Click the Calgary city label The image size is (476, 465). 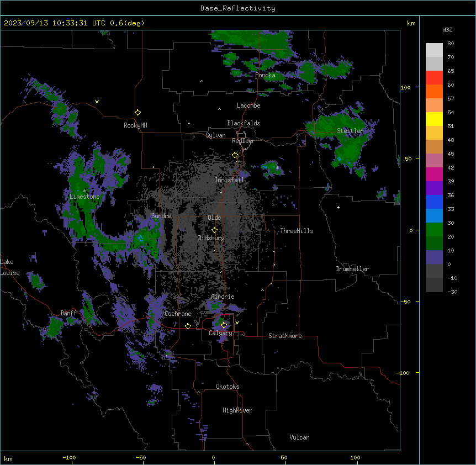tap(220, 333)
